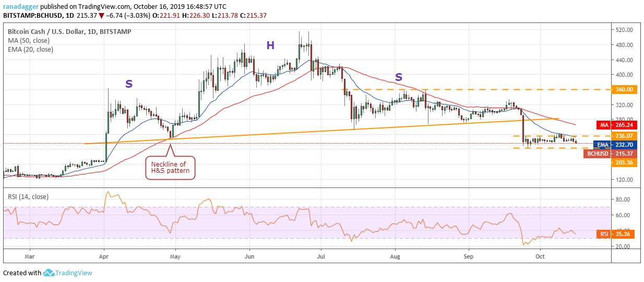The height and width of the screenshot is (282, 644).
Task: Click the Oct label on the time axis
Action: click(540, 257)
